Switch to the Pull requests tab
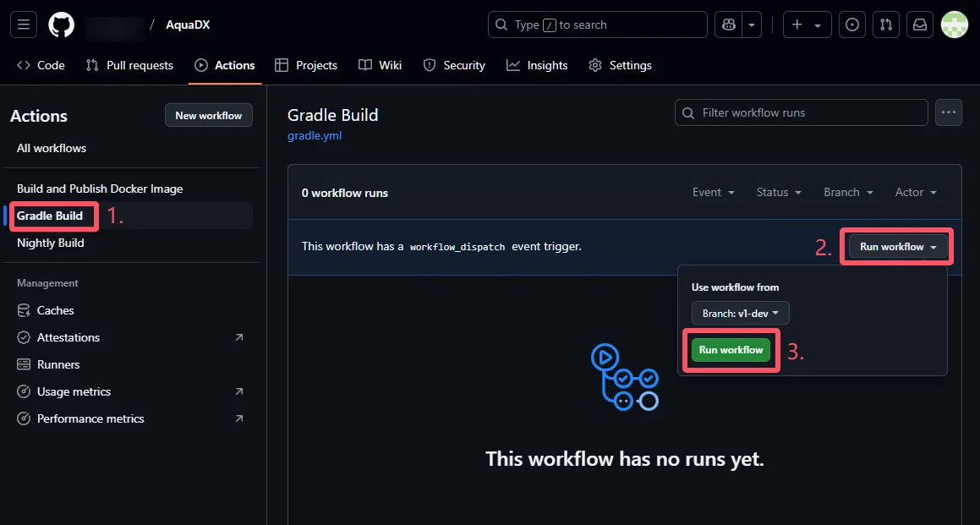The image size is (980, 525). click(x=129, y=65)
